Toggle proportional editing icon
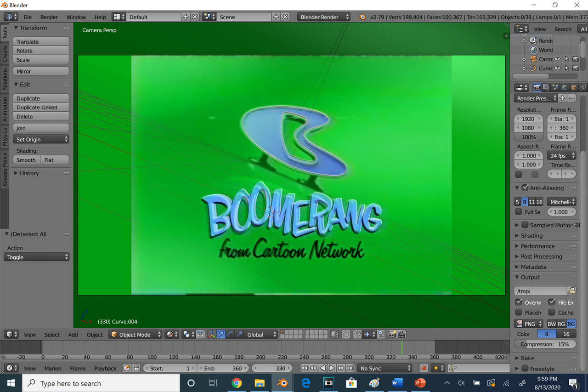588x392 pixels. point(346,335)
